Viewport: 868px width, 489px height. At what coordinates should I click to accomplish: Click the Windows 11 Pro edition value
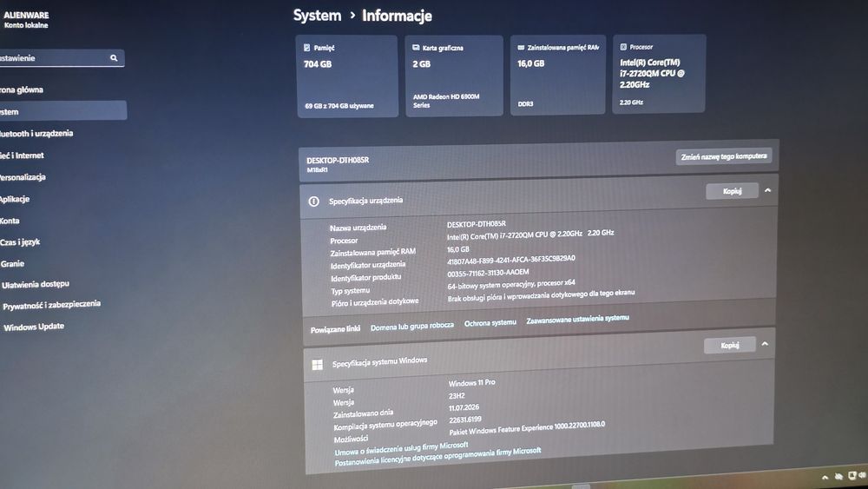[x=471, y=383]
